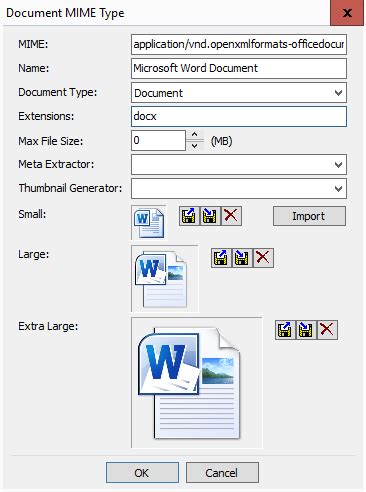The image size is (366, 492).
Task: Load Large icon from file
Action: click(x=221, y=258)
